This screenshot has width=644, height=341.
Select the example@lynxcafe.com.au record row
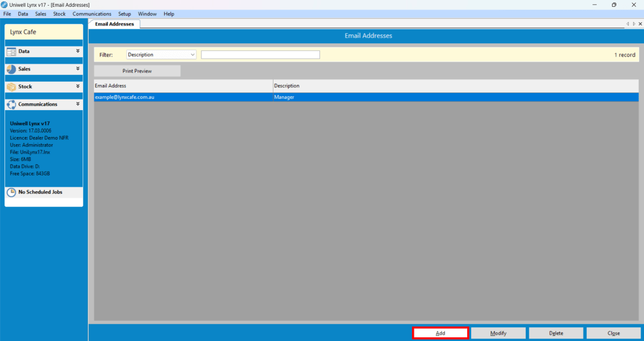[x=366, y=98]
